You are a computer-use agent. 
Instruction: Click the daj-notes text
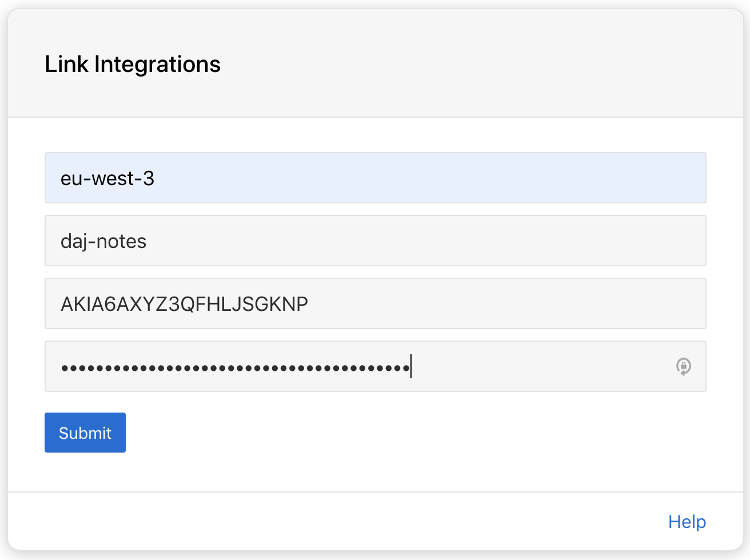(103, 241)
